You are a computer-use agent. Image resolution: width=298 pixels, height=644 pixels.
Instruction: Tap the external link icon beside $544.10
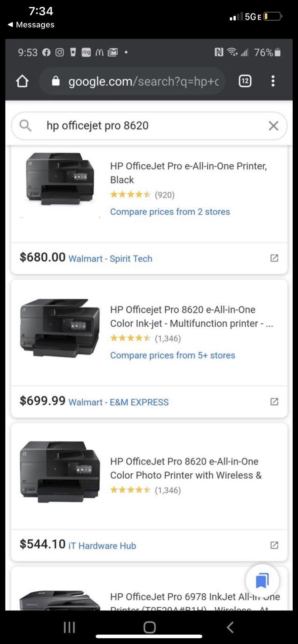pyautogui.click(x=274, y=545)
